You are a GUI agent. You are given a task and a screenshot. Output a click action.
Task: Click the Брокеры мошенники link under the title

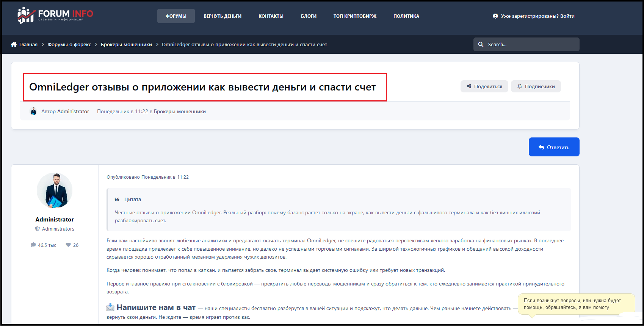[x=180, y=111]
